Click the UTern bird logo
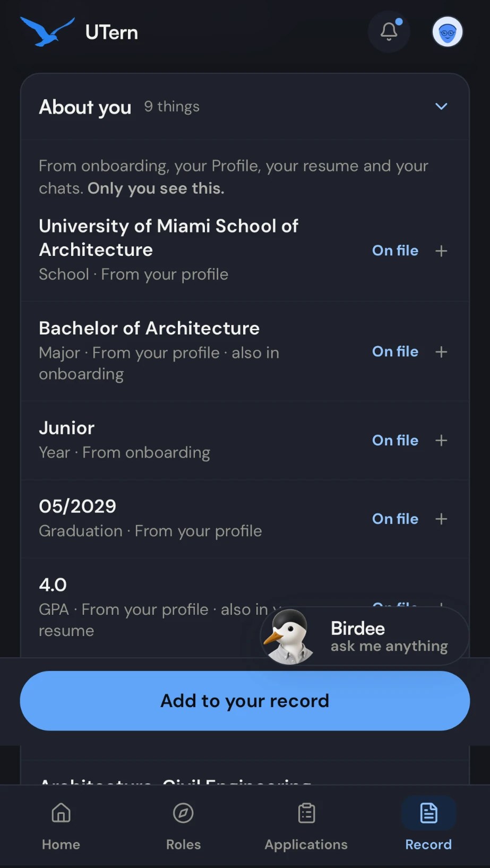 tap(47, 32)
